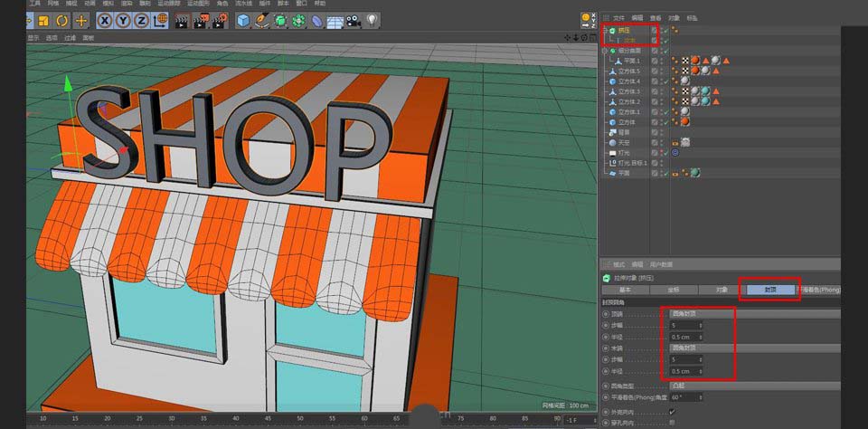Select the spline pen tool icon
Viewport: 868px width, 429px height.
point(262,20)
